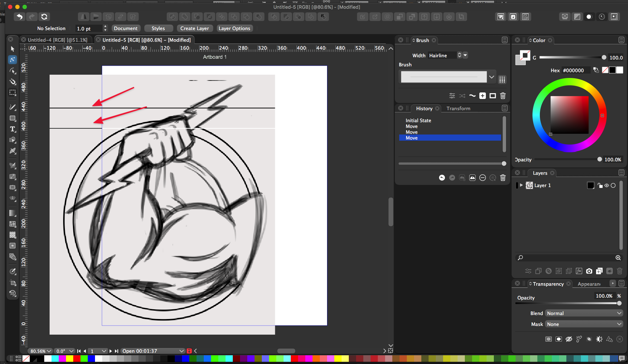Switch to the Transform tab
Screen dimensions: 628x364
click(x=458, y=108)
